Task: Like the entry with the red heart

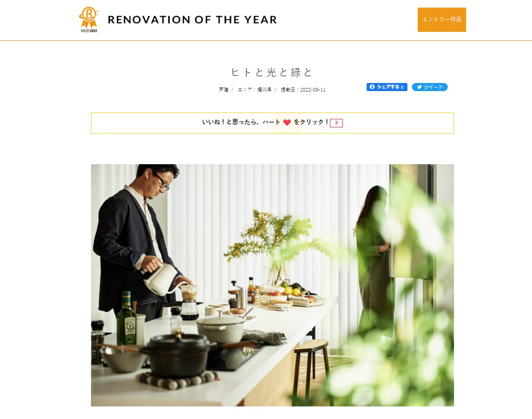Action: pyautogui.click(x=287, y=122)
